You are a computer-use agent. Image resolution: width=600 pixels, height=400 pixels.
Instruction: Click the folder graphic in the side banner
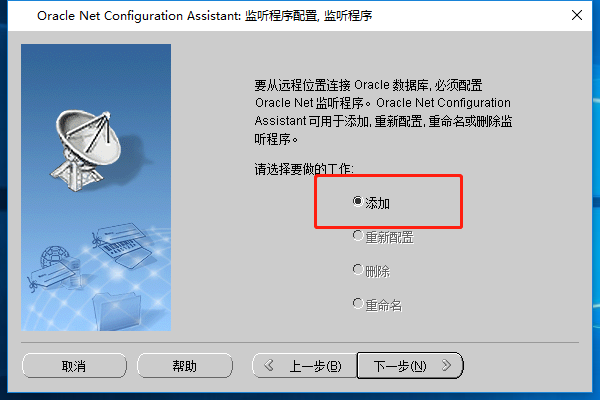point(117,311)
